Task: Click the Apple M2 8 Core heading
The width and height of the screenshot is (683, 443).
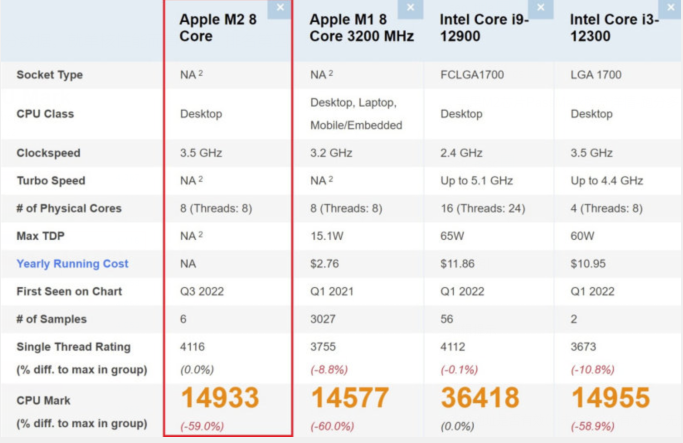Action: 218,27
